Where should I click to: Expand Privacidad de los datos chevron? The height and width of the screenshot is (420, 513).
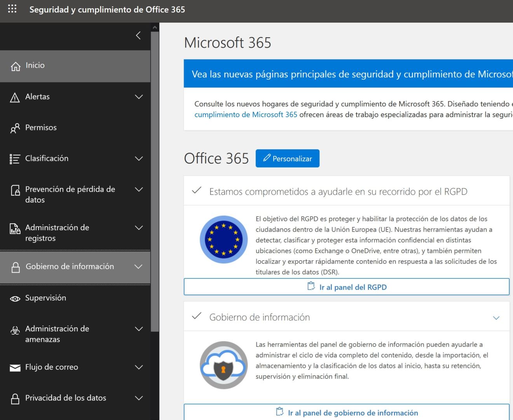[x=139, y=398]
